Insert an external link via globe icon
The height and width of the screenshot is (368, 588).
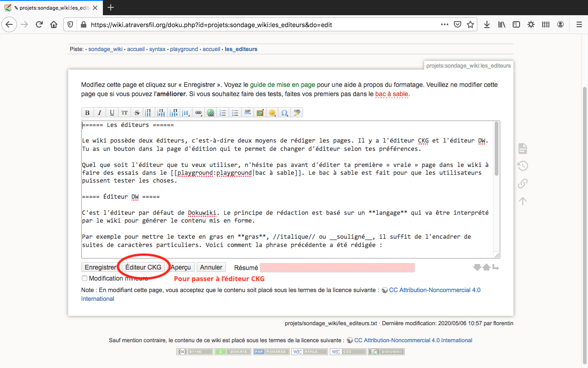[x=210, y=113]
